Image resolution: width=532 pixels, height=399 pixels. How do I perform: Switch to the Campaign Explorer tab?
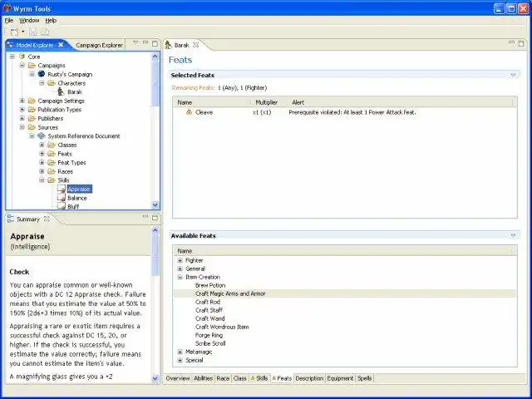pos(99,45)
